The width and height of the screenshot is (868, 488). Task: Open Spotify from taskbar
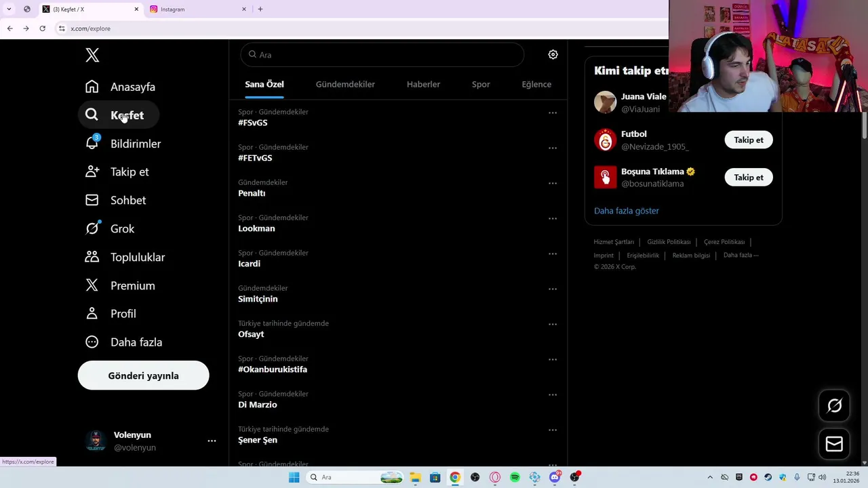515,477
